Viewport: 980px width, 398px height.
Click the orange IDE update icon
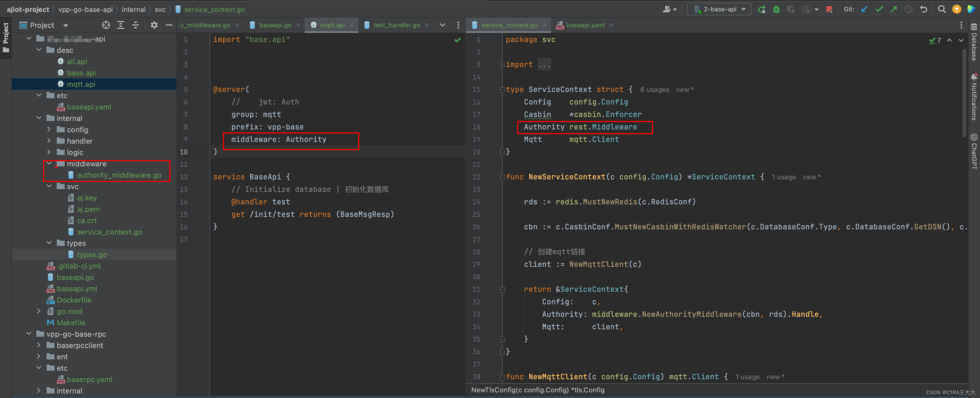956,10
